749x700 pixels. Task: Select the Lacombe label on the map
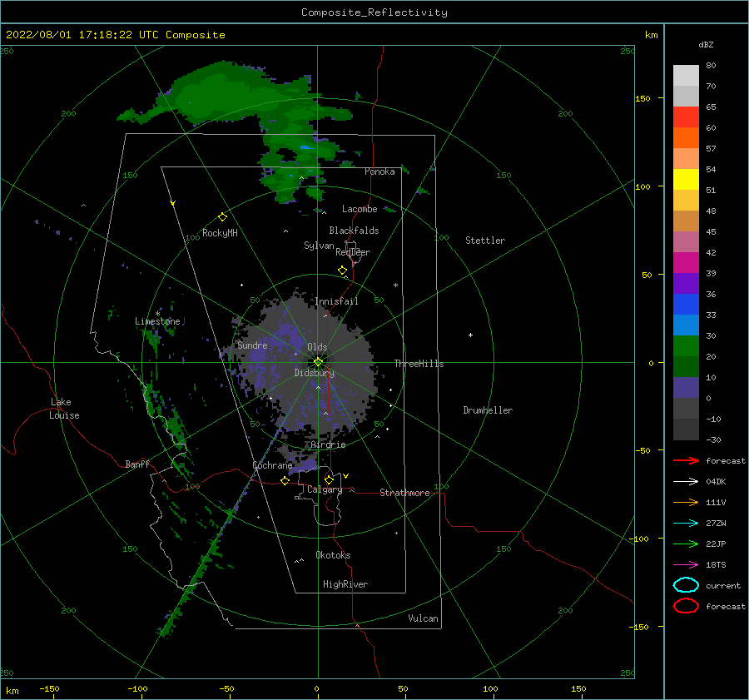tap(360, 209)
